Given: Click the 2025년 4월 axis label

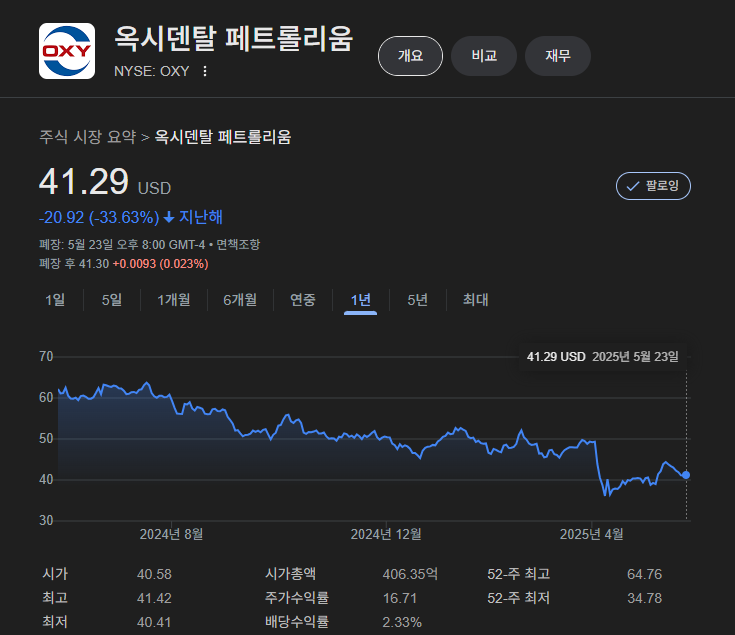Looking at the screenshot, I should point(592,534).
